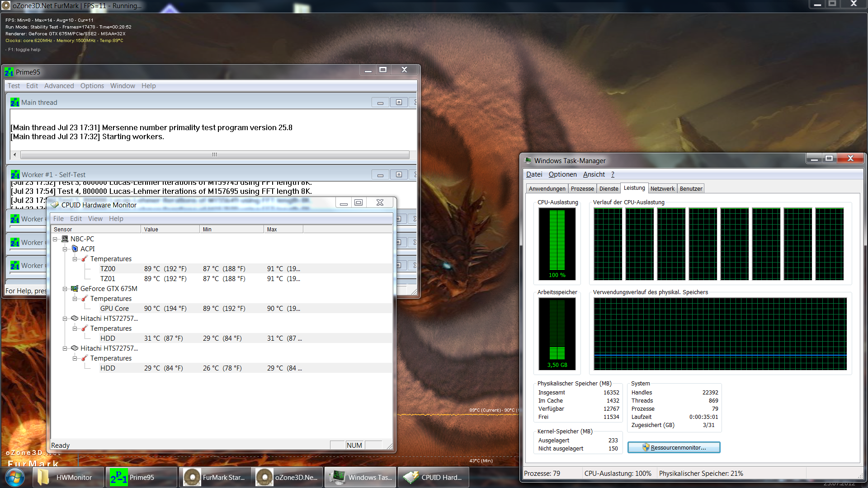Collapse GeForce Temperatures node
This screenshot has height=488, width=868.
click(x=75, y=299)
